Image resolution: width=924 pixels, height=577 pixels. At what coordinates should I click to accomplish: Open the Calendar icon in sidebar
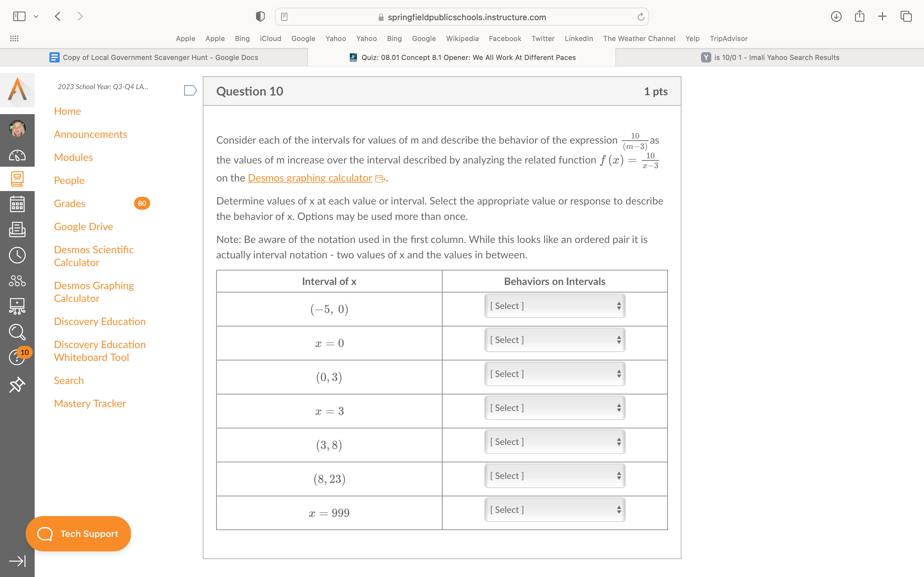click(x=17, y=204)
